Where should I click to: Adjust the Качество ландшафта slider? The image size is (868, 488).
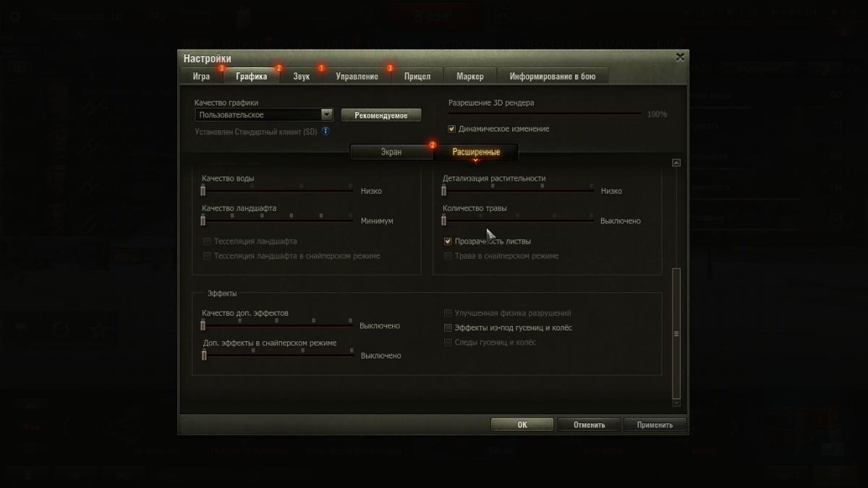(277, 221)
